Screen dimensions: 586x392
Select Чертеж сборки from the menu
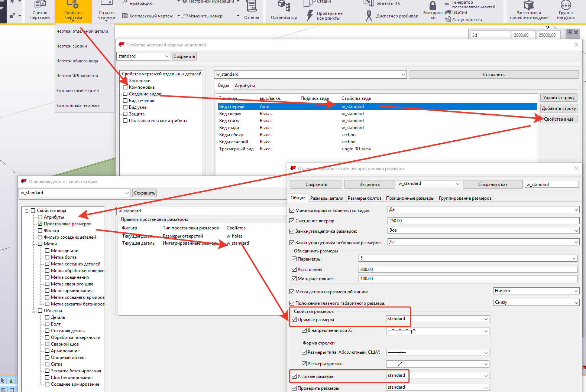[72, 46]
